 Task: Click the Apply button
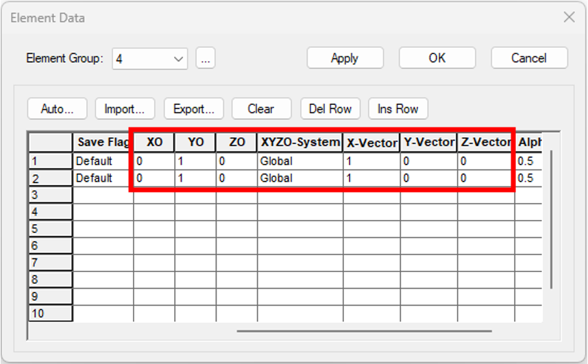pos(345,58)
